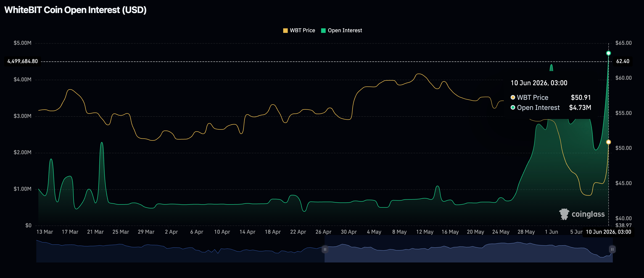Viewport: 644px width, 278px height.
Task: Click the "30 Apr" date label
Action: (x=349, y=232)
